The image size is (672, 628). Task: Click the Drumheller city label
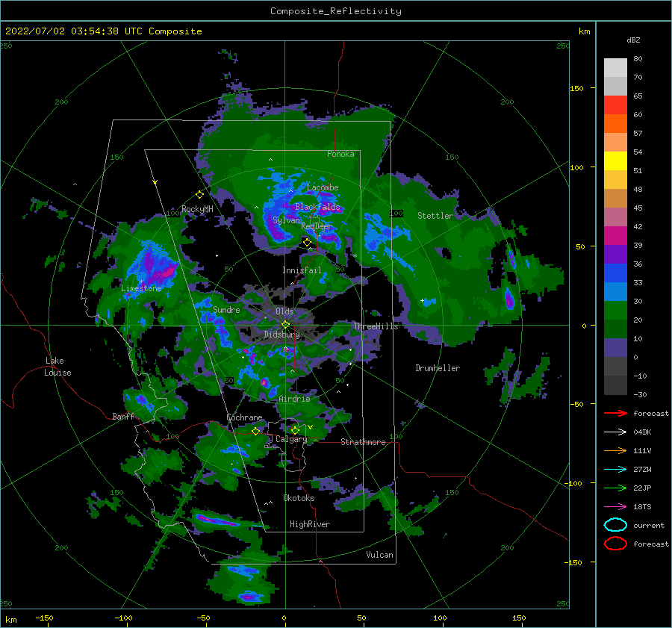(x=438, y=368)
